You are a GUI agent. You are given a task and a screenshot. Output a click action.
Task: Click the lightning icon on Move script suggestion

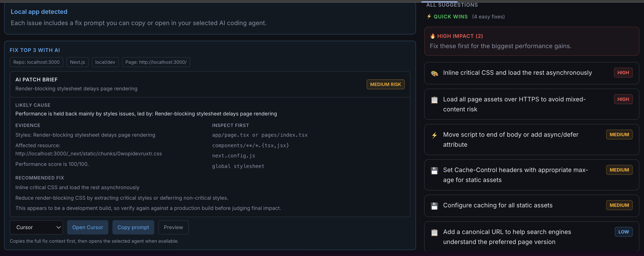coord(434,135)
